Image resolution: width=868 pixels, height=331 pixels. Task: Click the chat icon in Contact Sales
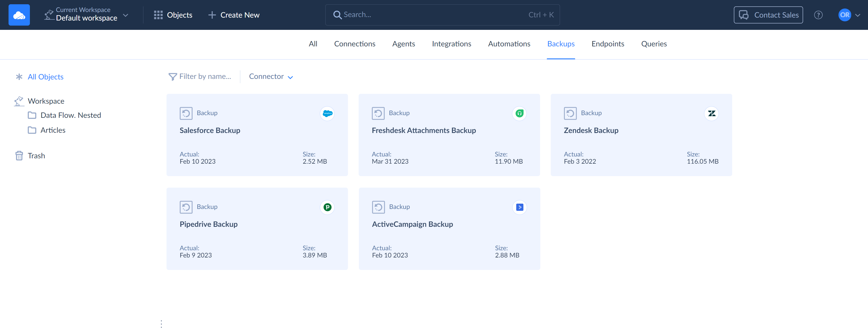tap(743, 15)
